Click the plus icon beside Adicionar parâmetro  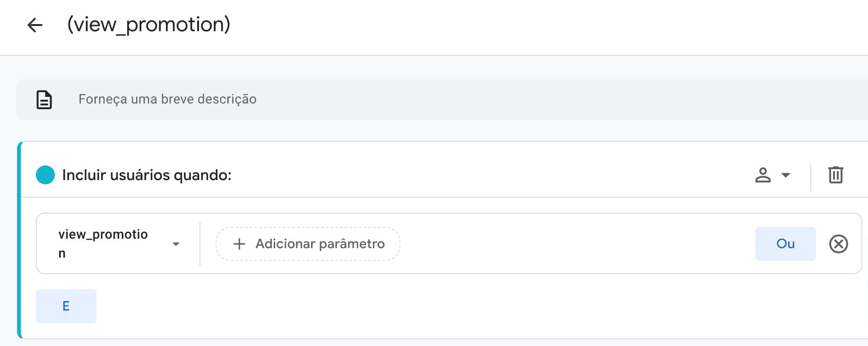[x=239, y=244]
